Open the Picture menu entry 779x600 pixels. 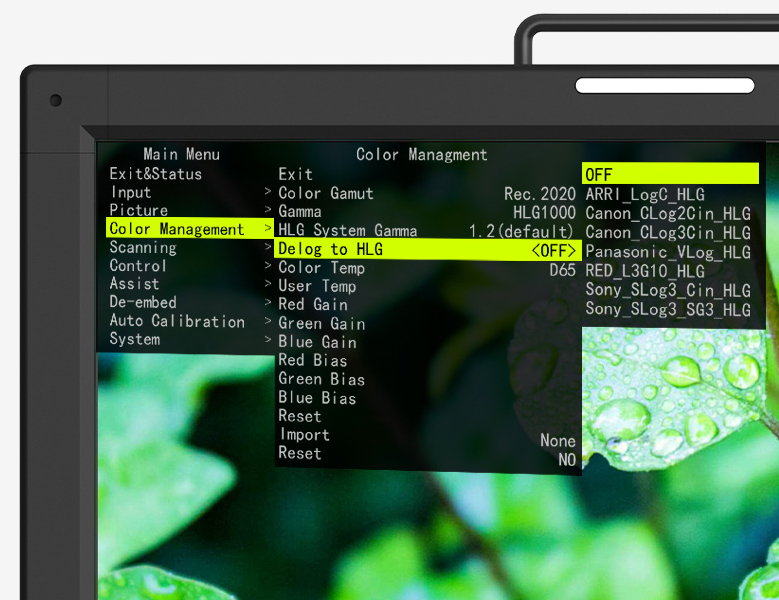pos(139,210)
